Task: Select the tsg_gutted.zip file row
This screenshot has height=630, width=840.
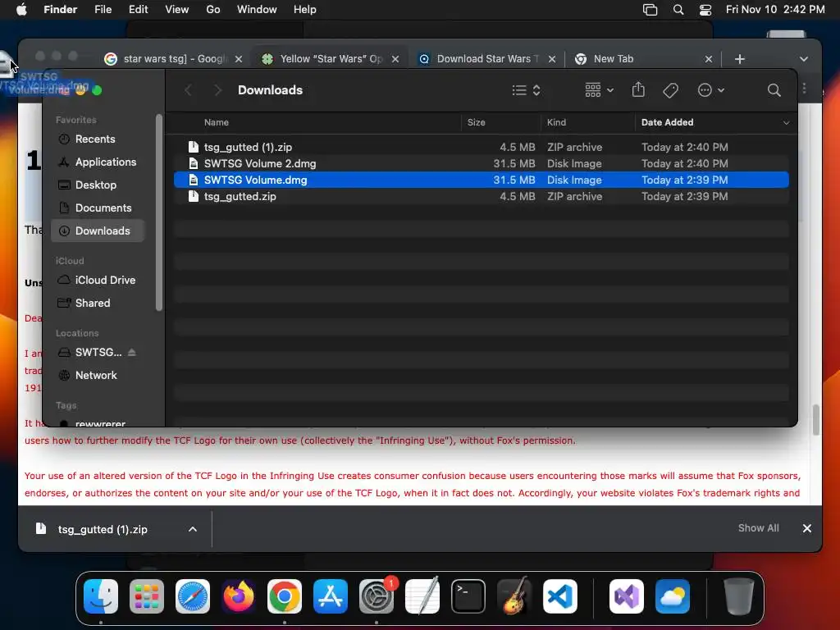Action: point(481,197)
